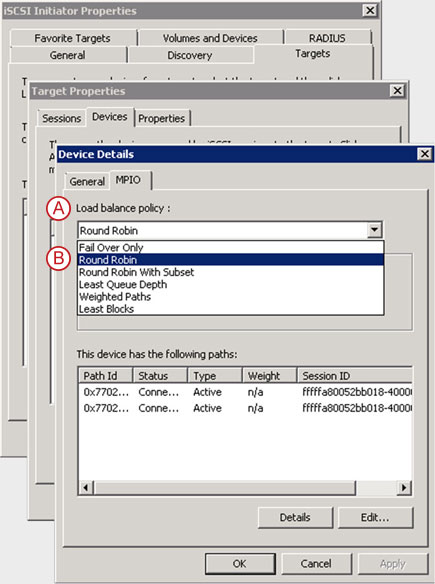Screen dimensions: 435x584
Task: Click the left arrow of the paths scrollbar
Action: click(86, 487)
